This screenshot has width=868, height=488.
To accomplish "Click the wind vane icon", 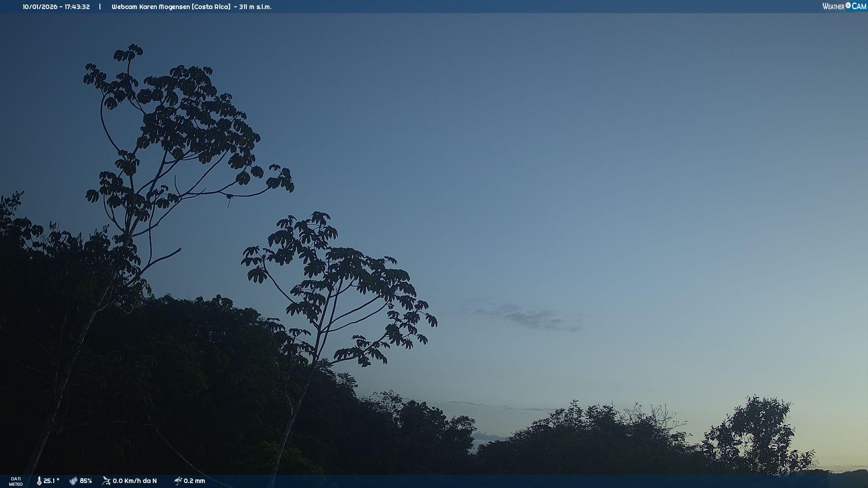I will [107, 481].
